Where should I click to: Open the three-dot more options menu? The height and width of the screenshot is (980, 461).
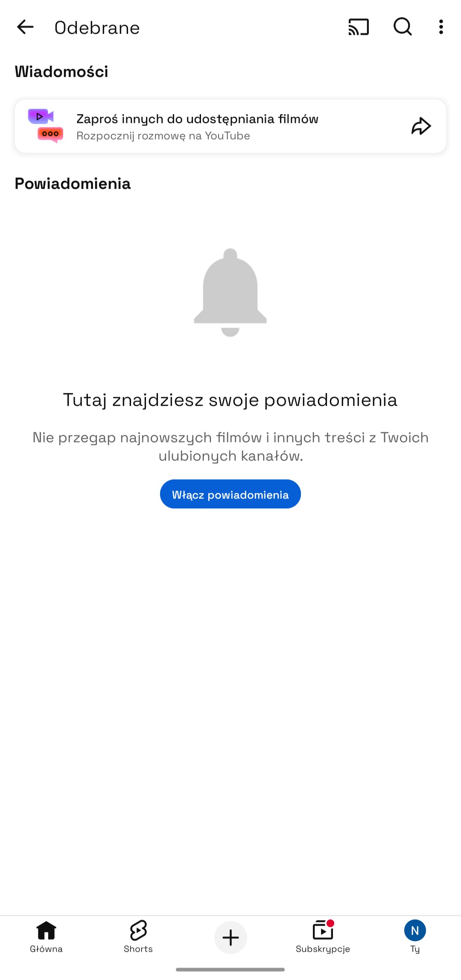pos(441,27)
